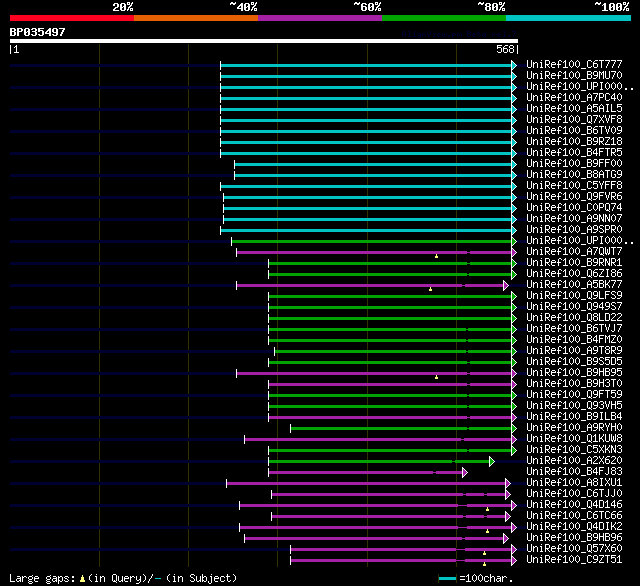Select label UniRef100_A9RYH0
640x586 pixels.
pos(574,428)
